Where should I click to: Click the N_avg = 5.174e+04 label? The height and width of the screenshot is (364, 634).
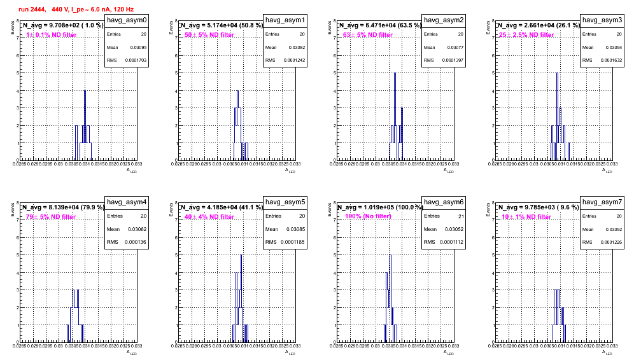pos(221,25)
